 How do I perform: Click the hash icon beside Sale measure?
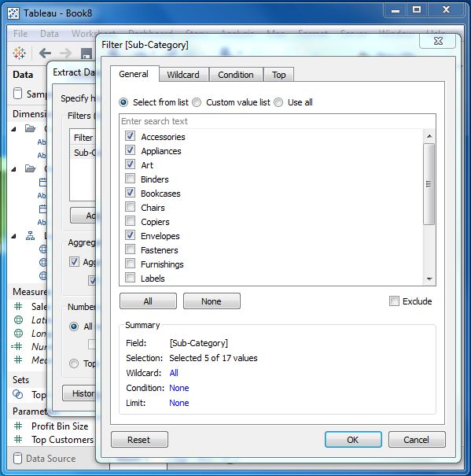pyautogui.click(x=18, y=306)
